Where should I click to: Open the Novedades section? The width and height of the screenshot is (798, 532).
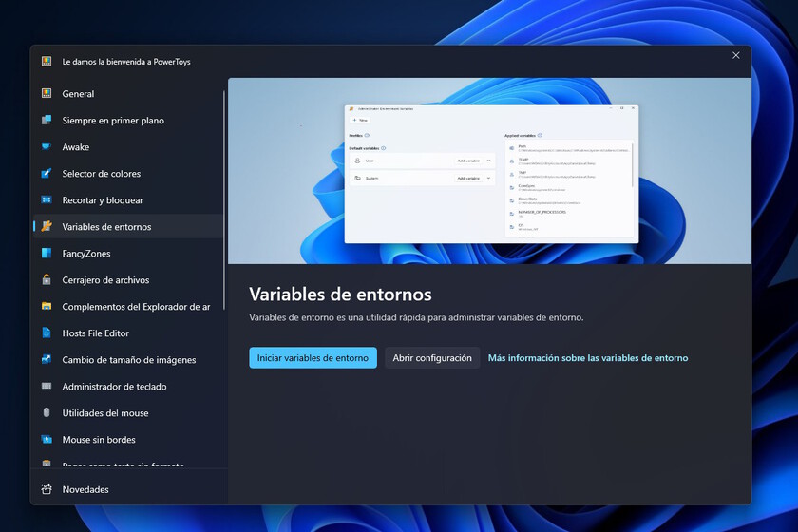127,489
